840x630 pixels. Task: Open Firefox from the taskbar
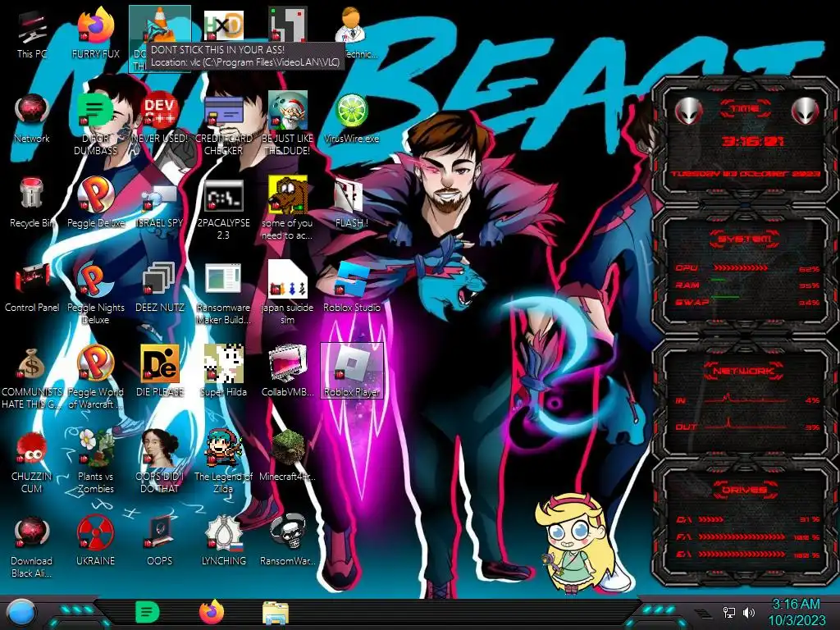tap(212, 613)
